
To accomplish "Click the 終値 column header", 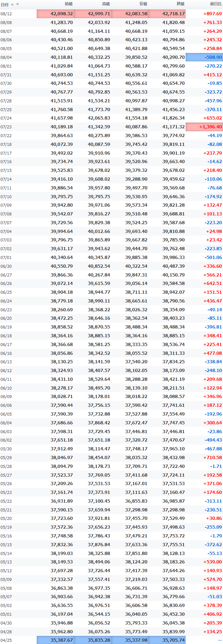I will click(x=180, y=4).
